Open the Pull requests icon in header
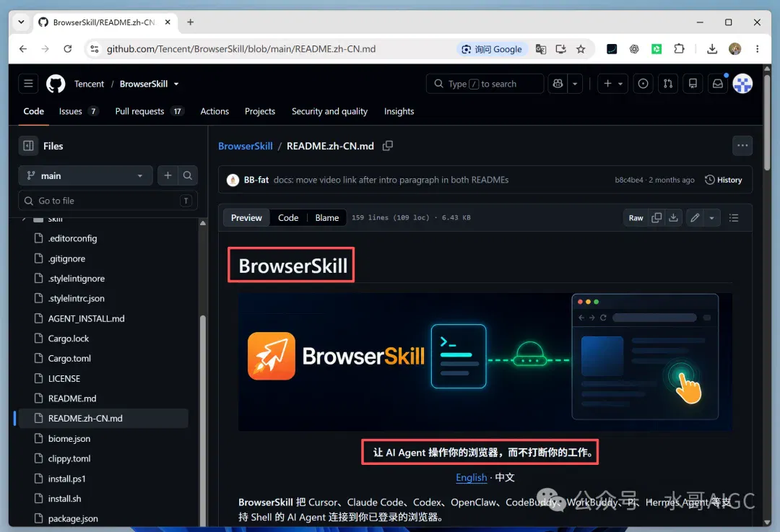The image size is (780, 532). coord(667,84)
